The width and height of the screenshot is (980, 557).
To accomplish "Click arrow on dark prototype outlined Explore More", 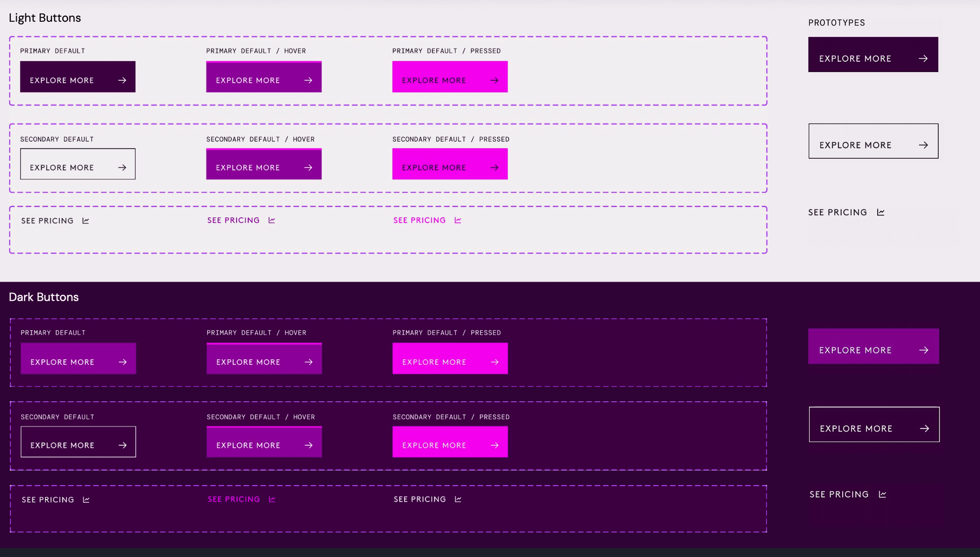I will (x=924, y=428).
